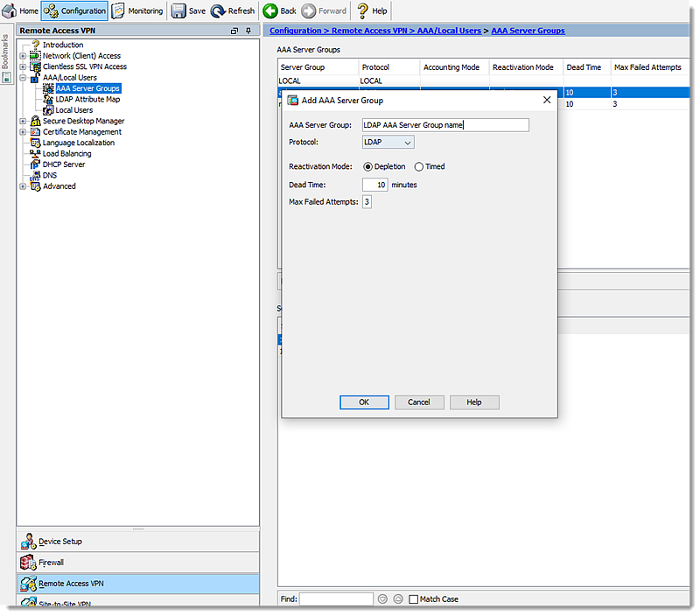Select LDAP Attribute Map tree item
Screen dimensions: 700x616
87,99
